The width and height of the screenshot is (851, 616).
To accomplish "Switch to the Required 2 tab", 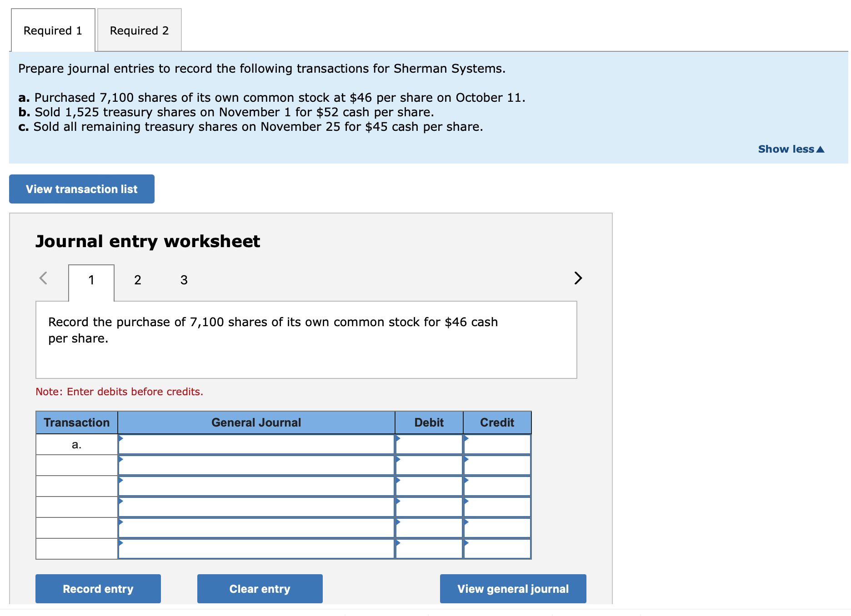I will pyautogui.click(x=139, y=30).
